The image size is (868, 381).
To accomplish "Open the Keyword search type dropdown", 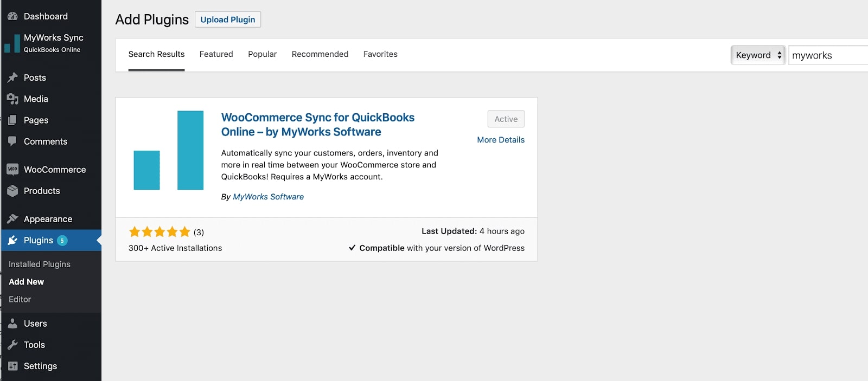I will [758, 55].
